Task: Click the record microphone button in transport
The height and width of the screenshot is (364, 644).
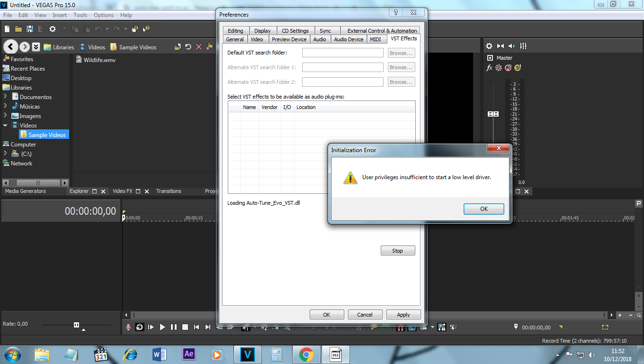Action: pos(128,327)
